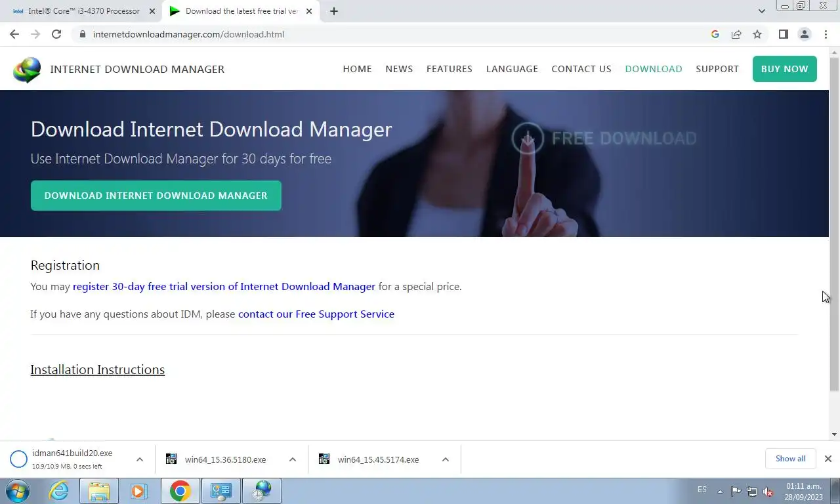The height and width of the screenshot is (504, 840).
Task: Expand options for win64_15.45.5174.exe download
Action: (446, 459)
